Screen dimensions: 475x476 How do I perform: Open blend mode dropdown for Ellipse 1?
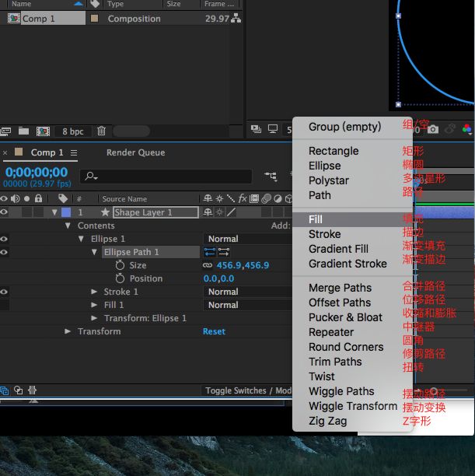pos(247,239)
